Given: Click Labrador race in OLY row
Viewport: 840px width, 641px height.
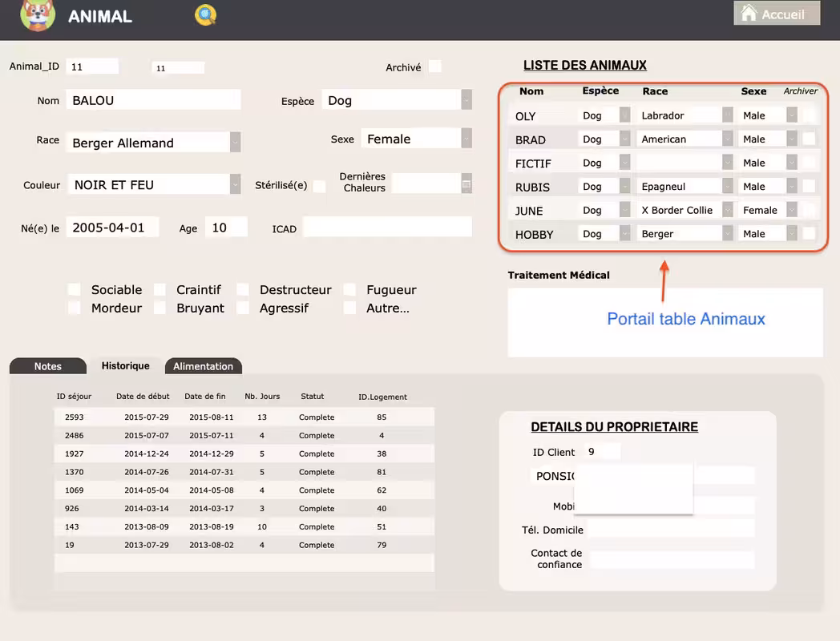Looking at the screenshot, I should tap(678, 115).
